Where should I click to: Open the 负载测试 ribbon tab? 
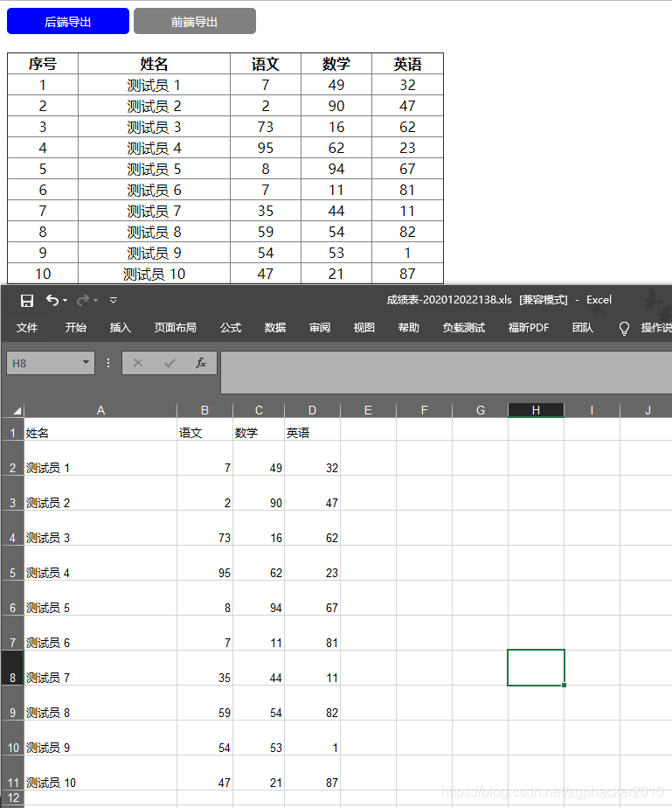(x=463, y=328)
